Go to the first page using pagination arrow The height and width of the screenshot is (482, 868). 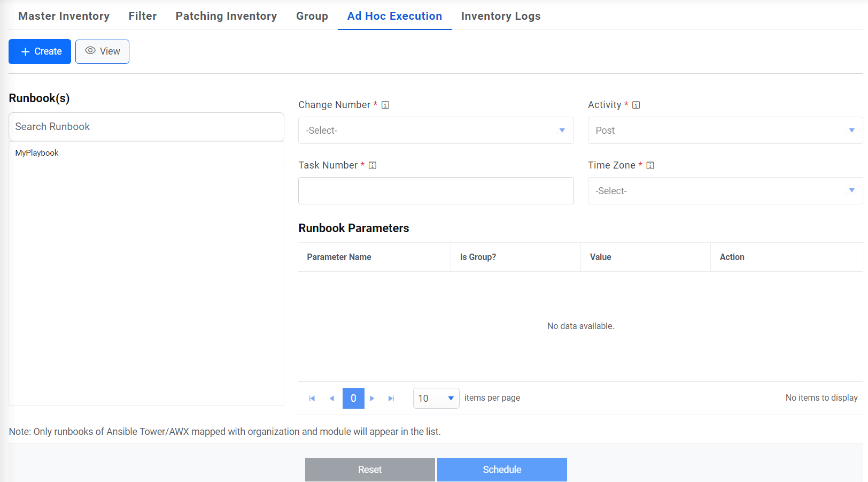312,398
